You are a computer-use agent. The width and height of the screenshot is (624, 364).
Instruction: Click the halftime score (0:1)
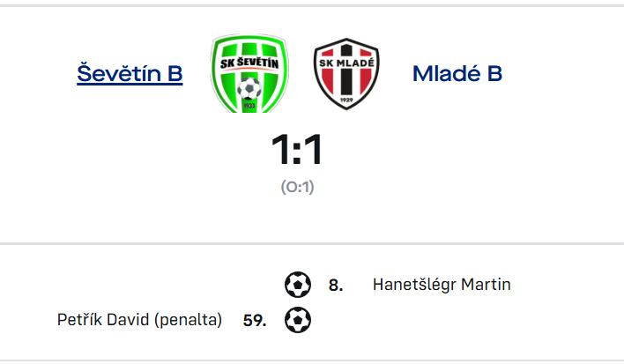(x=298, y=187)
